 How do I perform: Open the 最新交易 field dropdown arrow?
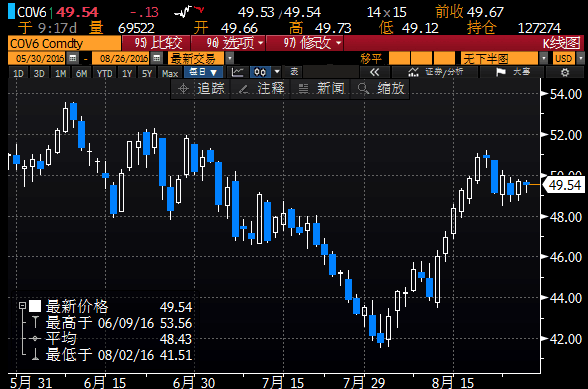[230, 58]
